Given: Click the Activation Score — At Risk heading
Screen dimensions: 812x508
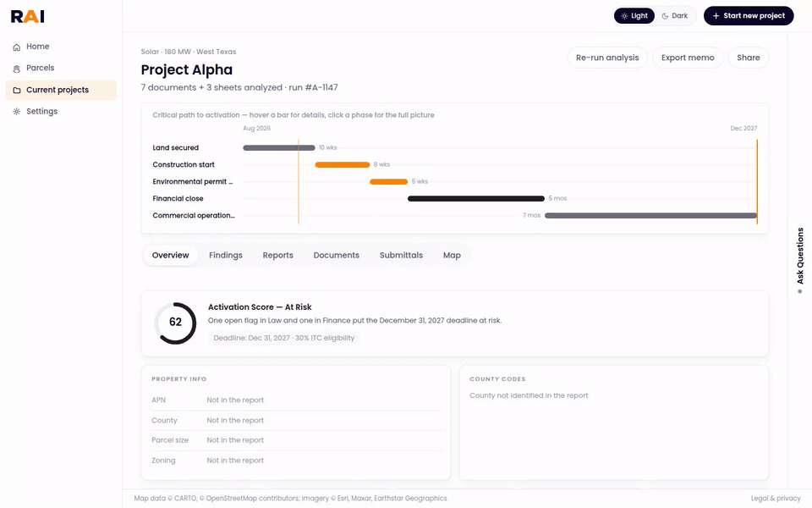Looking at the screenshot, I should tap(260, 306).
